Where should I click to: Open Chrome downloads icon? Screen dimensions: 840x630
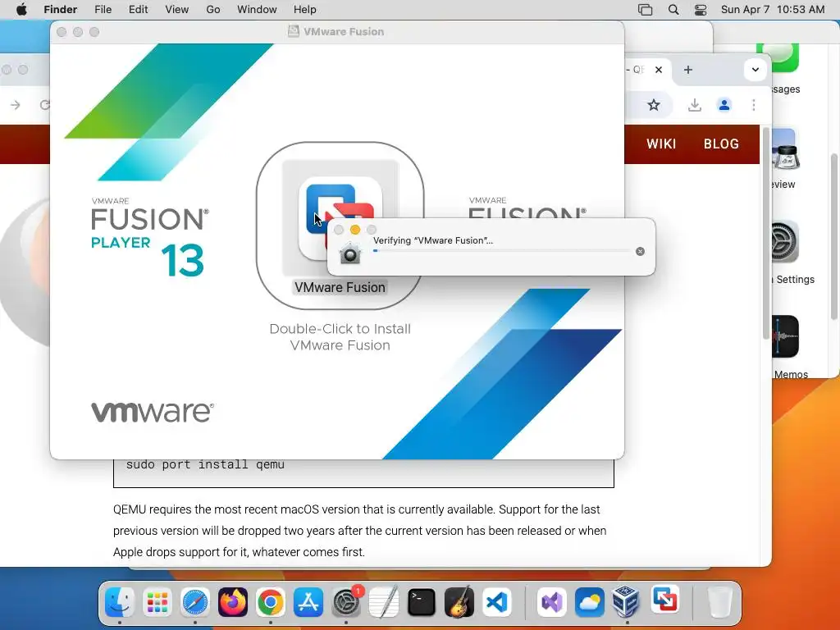click(694, 105)
